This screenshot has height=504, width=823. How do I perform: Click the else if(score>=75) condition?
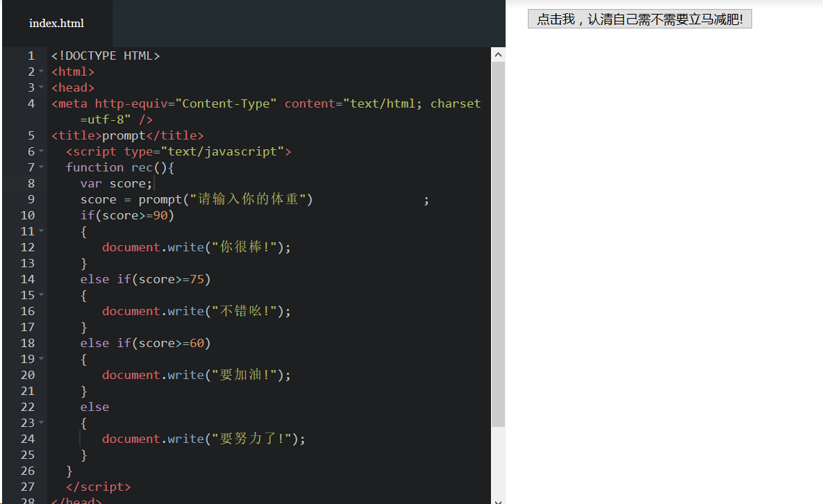(145, 279)
